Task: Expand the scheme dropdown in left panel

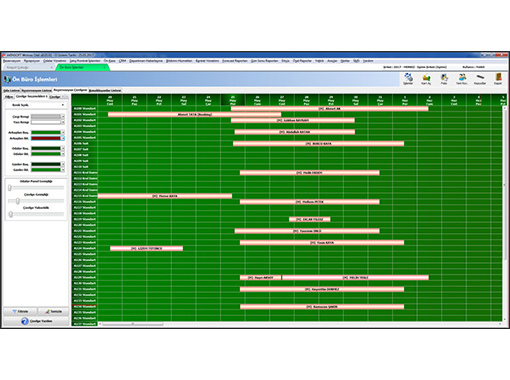Action: 36,105
